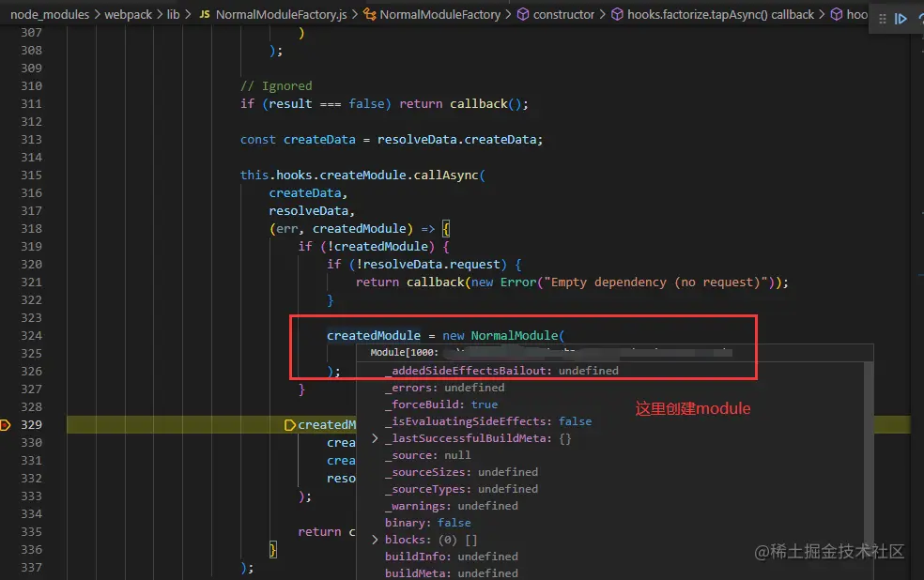
Task: Expand _lastSuccessfulBuildMeta property in hover
Action: (375, 438)
